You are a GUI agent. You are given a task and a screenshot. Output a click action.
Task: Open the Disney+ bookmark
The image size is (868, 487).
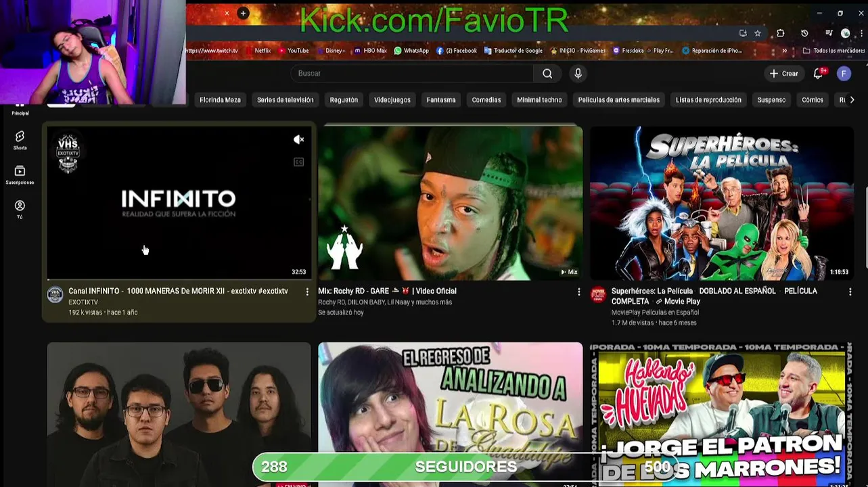[x=330, y=51]
